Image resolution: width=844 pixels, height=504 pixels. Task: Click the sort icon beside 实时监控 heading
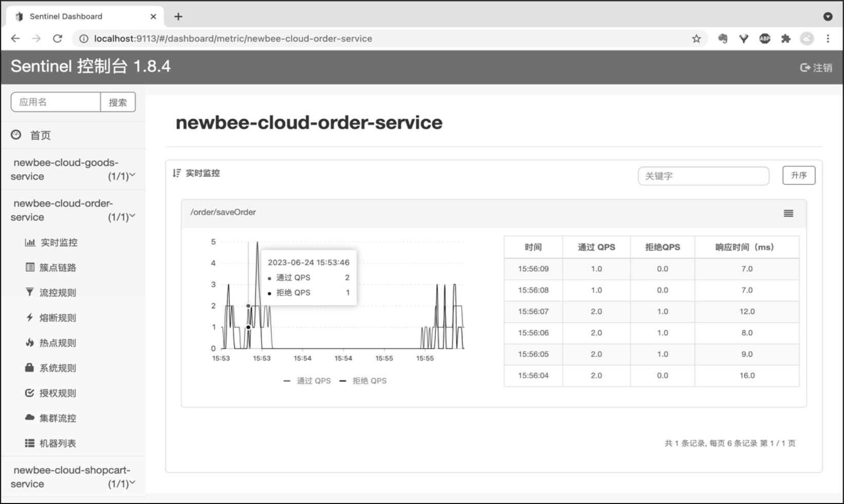pos(177,173)
